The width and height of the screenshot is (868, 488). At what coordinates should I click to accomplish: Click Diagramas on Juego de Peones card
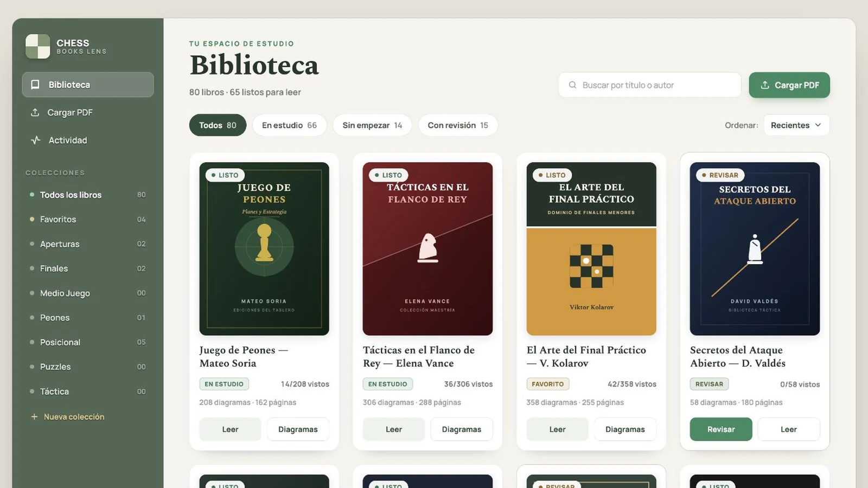pos(298,429)
